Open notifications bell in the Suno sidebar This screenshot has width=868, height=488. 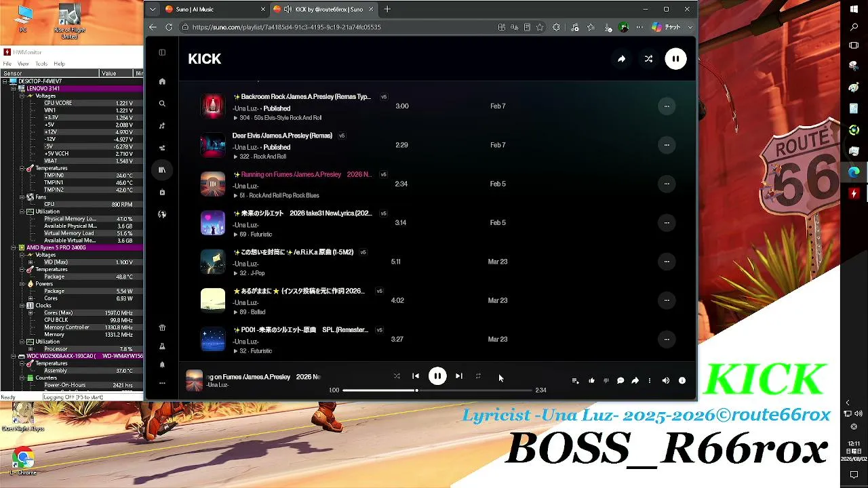pyautogui.click(x=162, y=365)
